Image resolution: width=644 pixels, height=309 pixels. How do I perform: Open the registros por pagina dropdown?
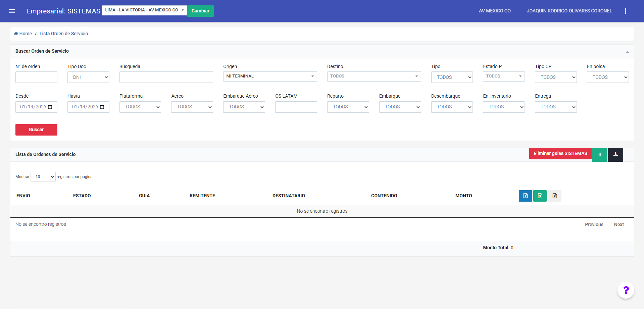(43, 177)
